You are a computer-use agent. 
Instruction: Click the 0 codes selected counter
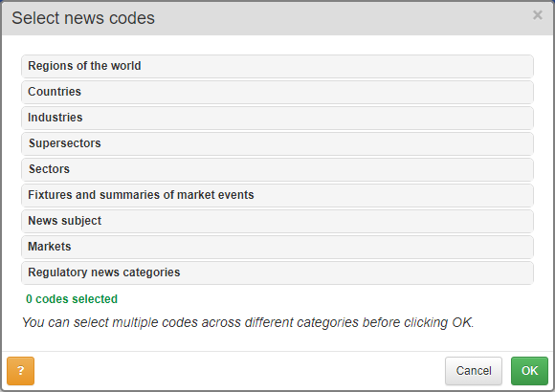72,299
